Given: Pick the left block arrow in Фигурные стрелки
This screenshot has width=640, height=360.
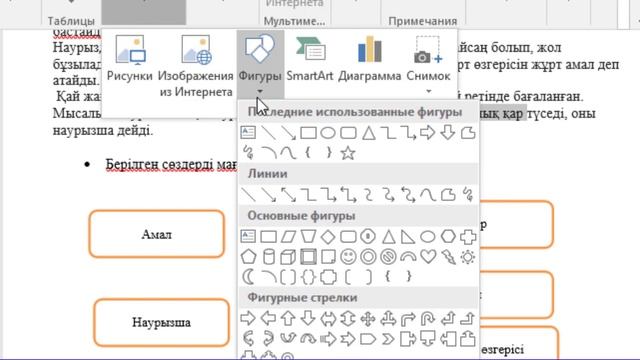Looking at the screenshot, I should click(268, 318).
